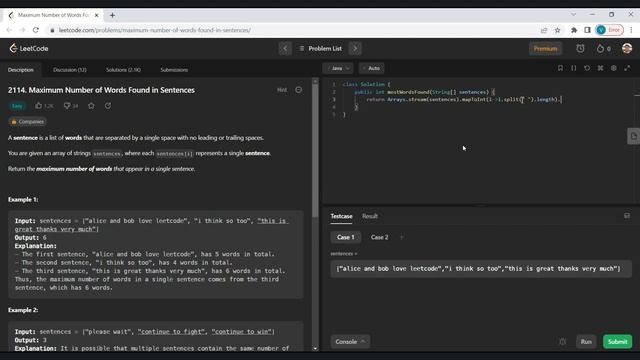Click description scrollbar down arrow
Screen dimensions: 640x360
(x=315, y=349)
